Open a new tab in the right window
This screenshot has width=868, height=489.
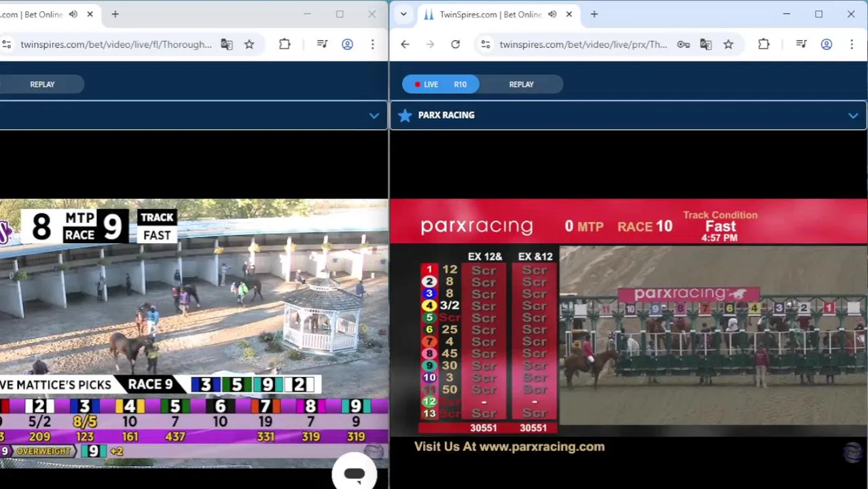(x=594, y=14)
